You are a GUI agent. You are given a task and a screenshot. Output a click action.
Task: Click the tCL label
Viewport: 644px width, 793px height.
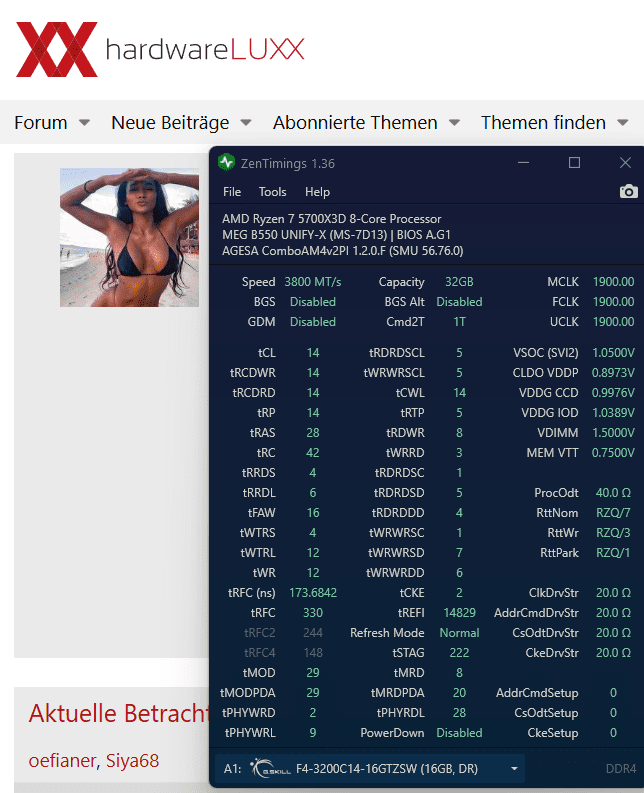click(x=267, y=353)
